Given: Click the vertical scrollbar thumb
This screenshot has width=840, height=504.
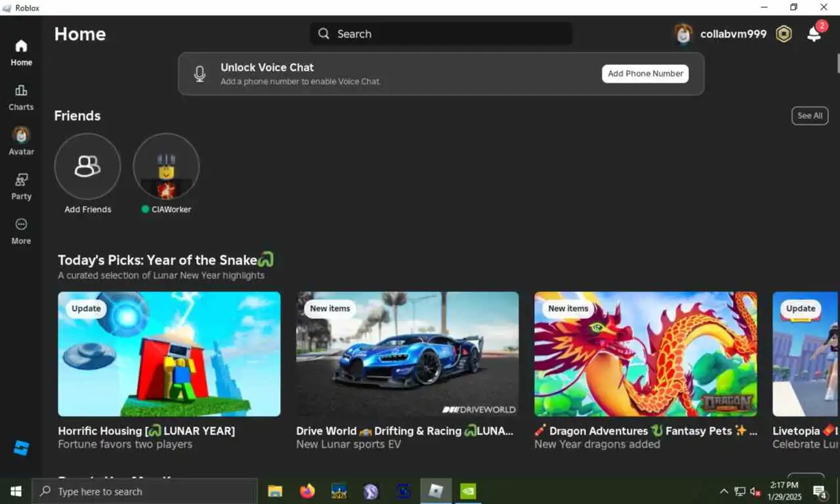Looking at the screenshot, I should 837,64.
